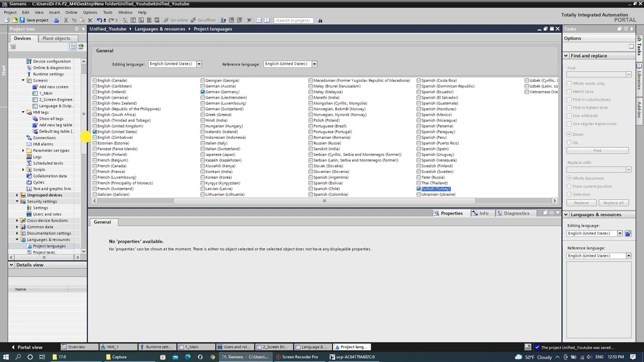Open the Reference language dropdown in General

314,64
